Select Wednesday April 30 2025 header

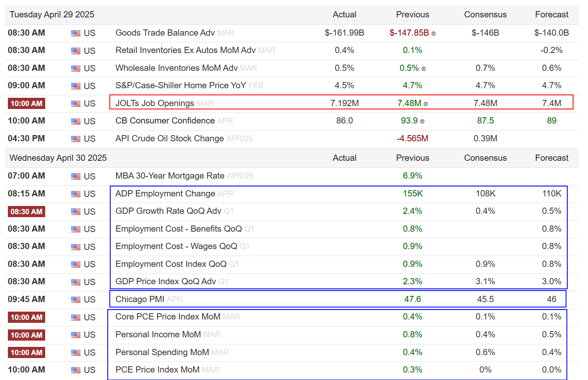pyautogui.click(x=58, y=158)
